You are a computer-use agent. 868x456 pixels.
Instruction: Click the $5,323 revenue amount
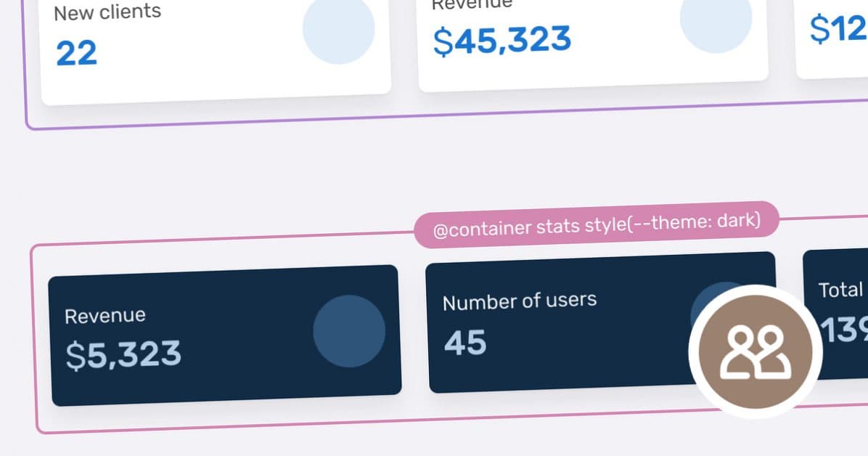(123, 355)
